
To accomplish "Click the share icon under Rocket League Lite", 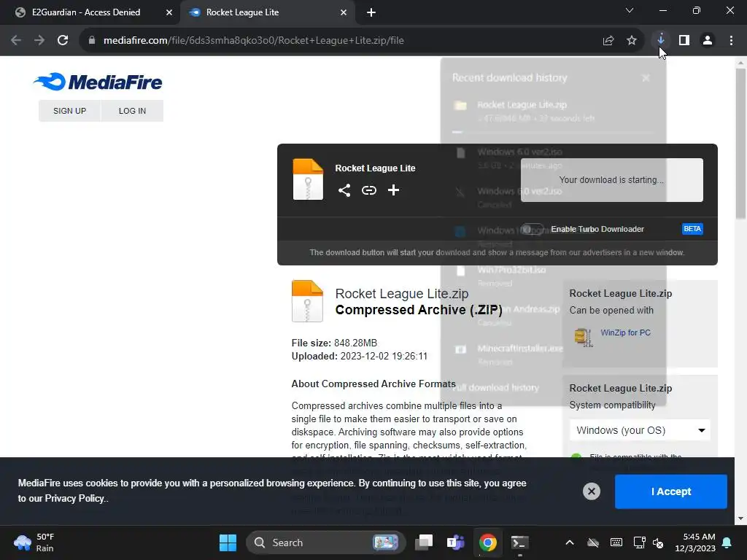I will click(344, 190).
